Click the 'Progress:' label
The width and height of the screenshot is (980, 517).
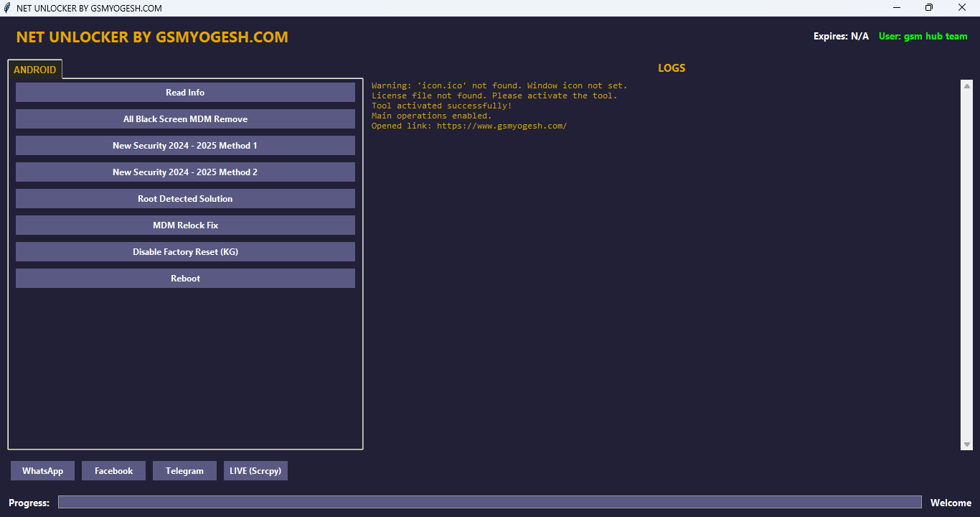29,503
